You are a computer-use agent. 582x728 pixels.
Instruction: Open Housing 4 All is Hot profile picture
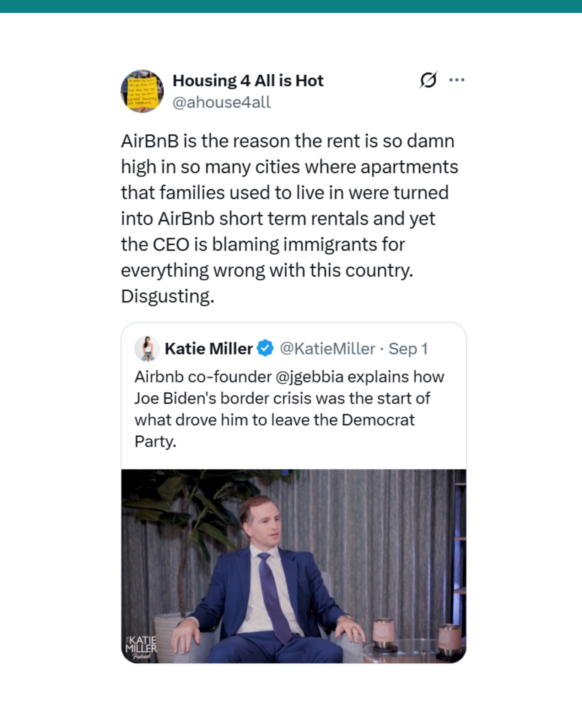pyautogui.click(x=142, y=91)
